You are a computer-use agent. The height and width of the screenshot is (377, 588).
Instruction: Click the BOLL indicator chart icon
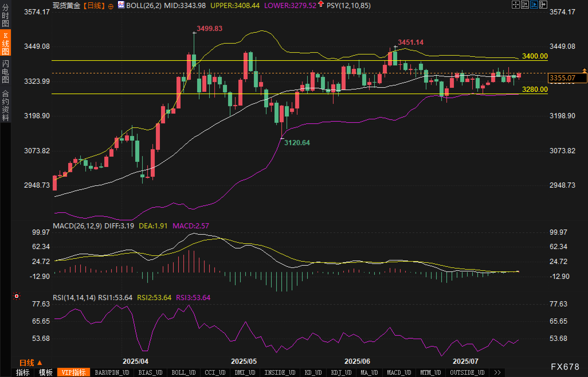pos(121,5)
